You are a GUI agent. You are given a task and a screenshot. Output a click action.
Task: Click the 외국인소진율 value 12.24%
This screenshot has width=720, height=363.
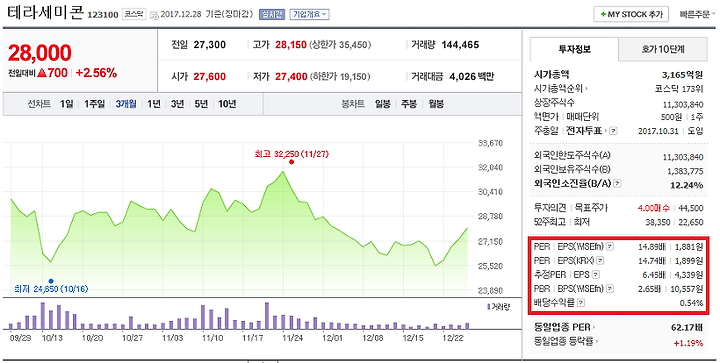(x=686, y=185)
